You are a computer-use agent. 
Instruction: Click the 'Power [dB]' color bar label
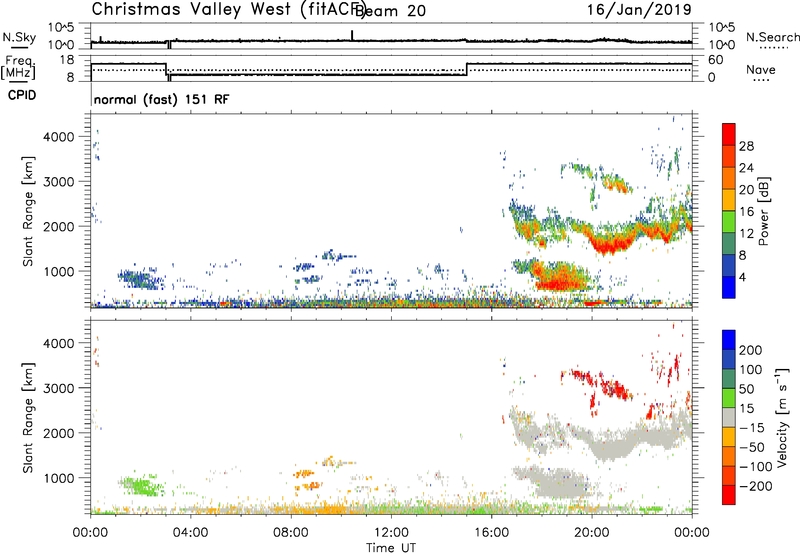pyautogui.click(x=764, y=211)
